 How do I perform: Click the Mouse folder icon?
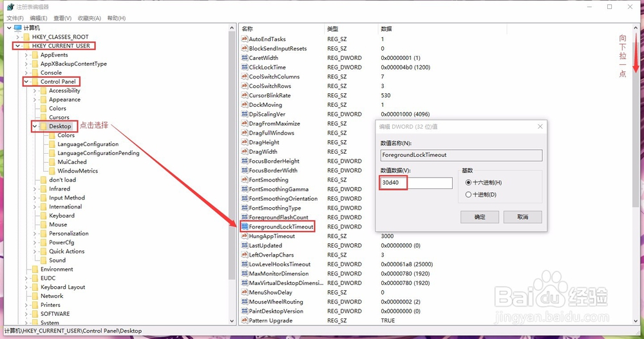[x=43, y=225]
